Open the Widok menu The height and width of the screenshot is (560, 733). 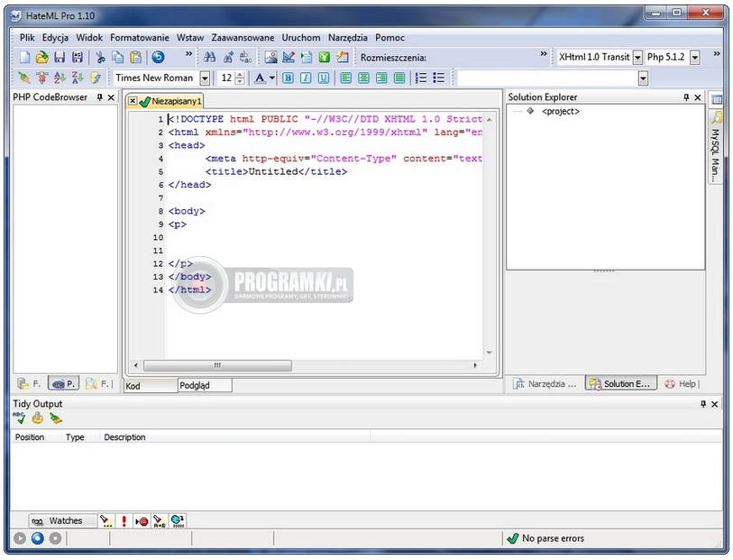[x=89, y=37]
